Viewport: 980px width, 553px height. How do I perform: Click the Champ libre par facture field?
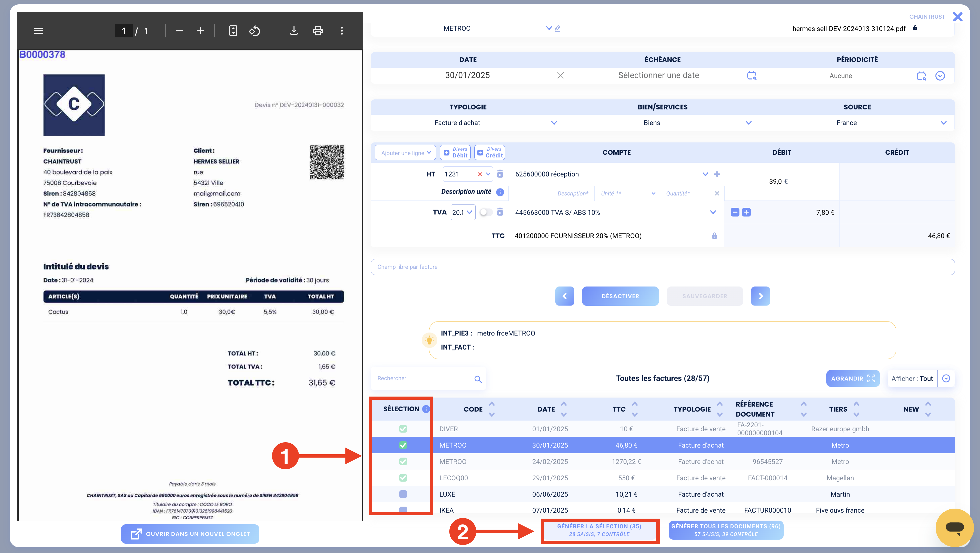662,267
